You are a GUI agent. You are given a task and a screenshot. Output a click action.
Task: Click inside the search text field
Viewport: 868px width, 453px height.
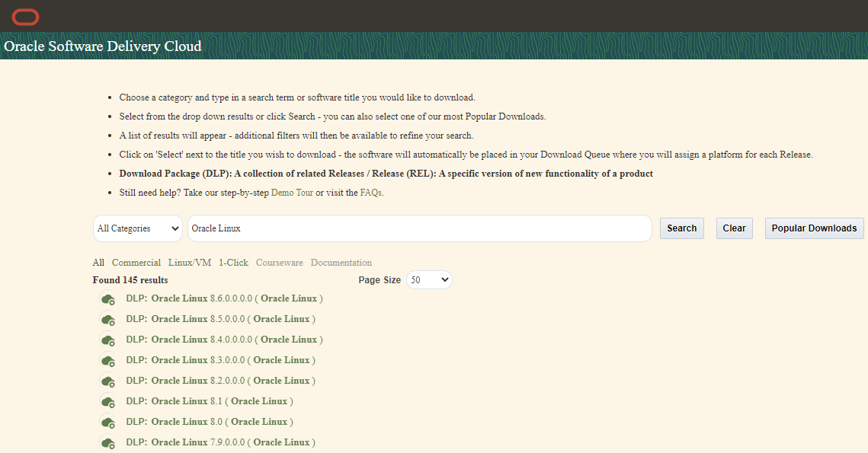click(419, 228)
